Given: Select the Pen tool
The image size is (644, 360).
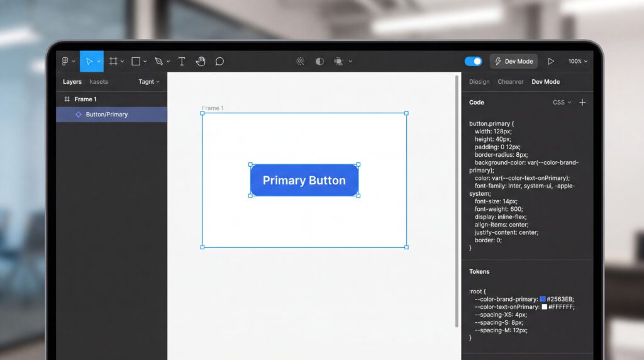Looking at the screenshot, I should (159, 61).
